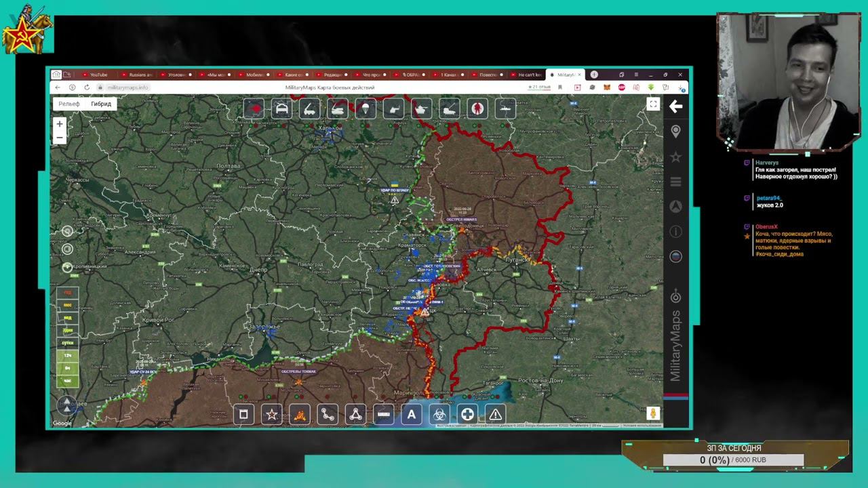Click the warning marker under УДАР ПО ШТАБУ
868x488 pixels.
click(395, 200)
